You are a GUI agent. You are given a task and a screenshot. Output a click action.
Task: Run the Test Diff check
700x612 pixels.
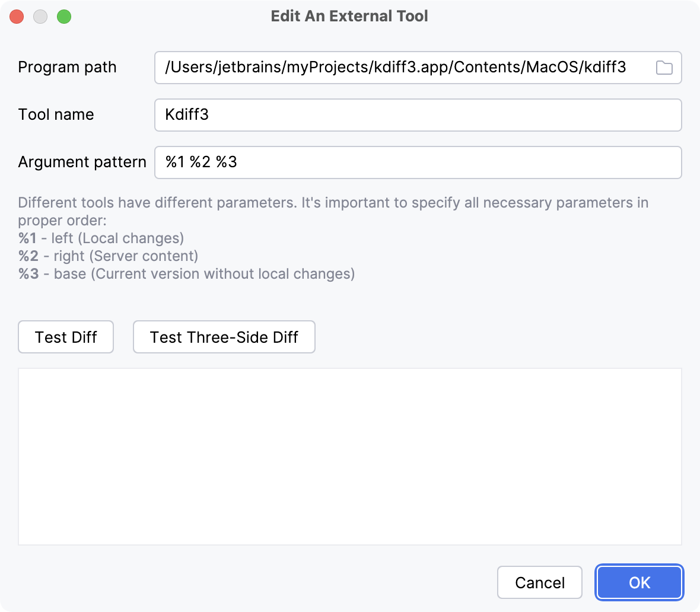(65, 337)
